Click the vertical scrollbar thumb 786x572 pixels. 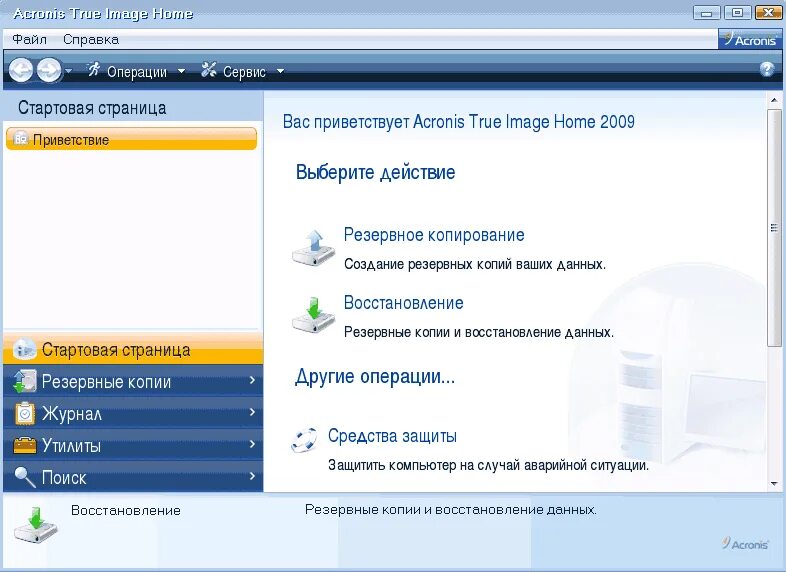click(774, 227)
